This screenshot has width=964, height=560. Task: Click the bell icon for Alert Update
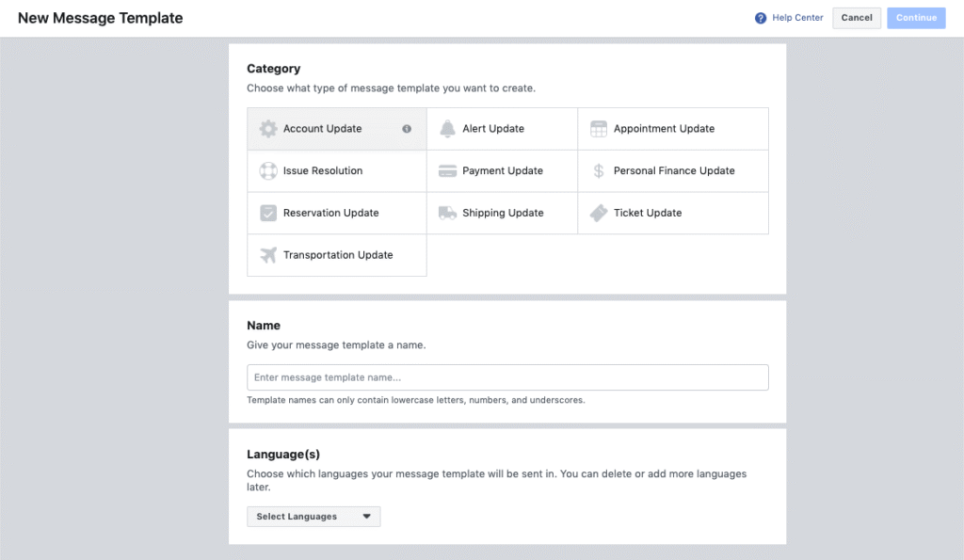pos(447,129)
